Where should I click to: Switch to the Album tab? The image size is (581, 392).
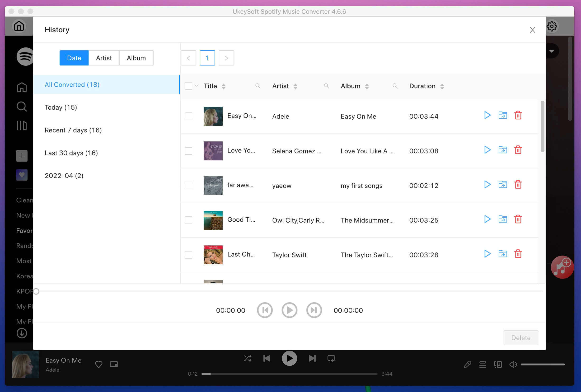136,58
